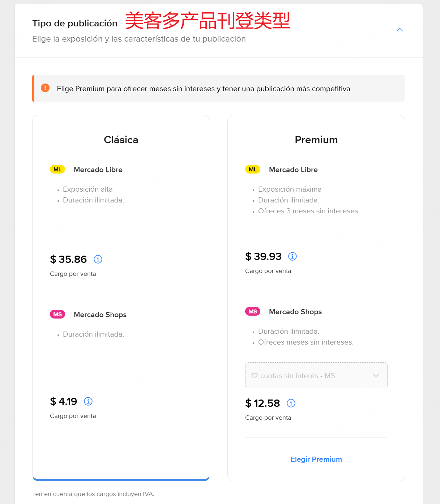Image resolution: width=440 pixels, height=504 pixels.
Task: Click info icon next to $ 12.58
Action: point(291,403)
